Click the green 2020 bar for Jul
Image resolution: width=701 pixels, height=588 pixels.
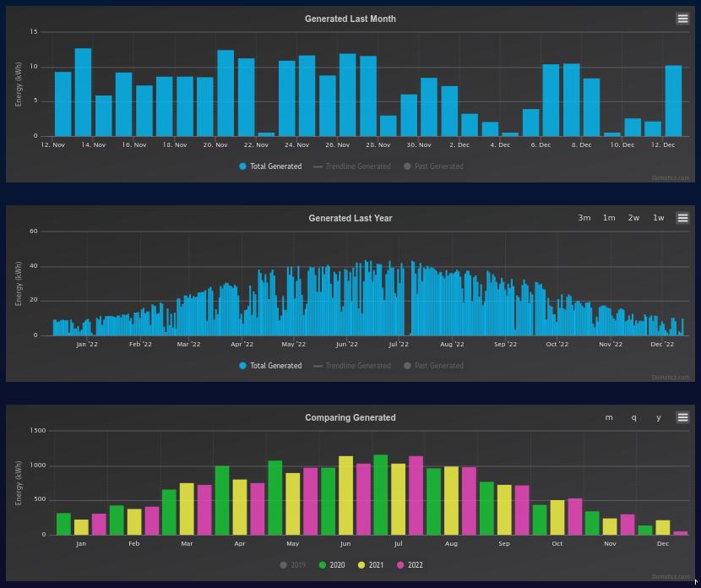(x=380, y=494)
